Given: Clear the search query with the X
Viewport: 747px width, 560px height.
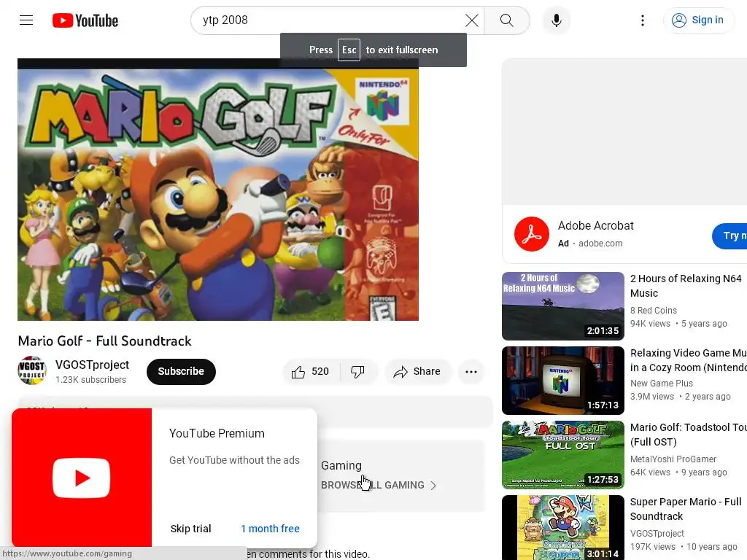Looking at the screenshot, I should coord(472,20).
